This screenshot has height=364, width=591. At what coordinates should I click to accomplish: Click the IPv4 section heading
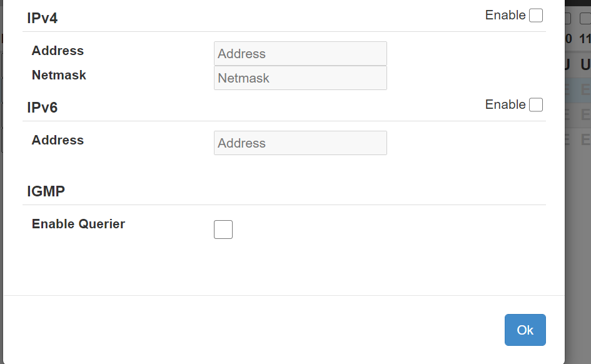pyautogui.click(x=43, y=18)
